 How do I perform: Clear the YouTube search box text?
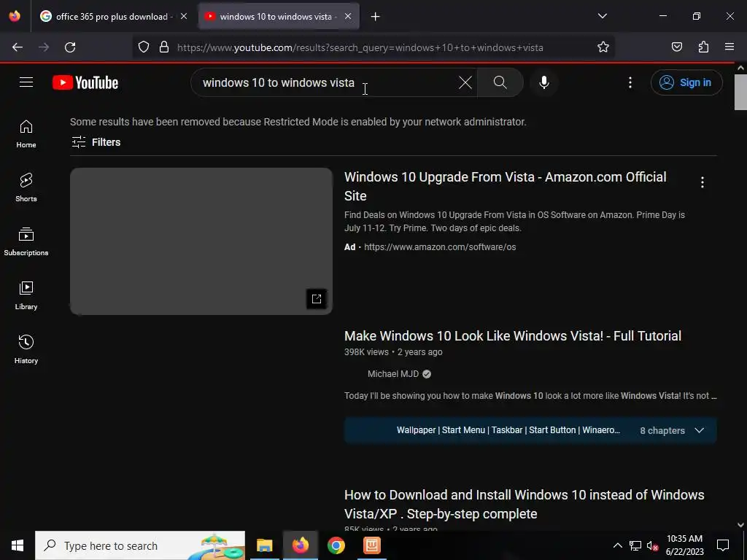point(465,82)
